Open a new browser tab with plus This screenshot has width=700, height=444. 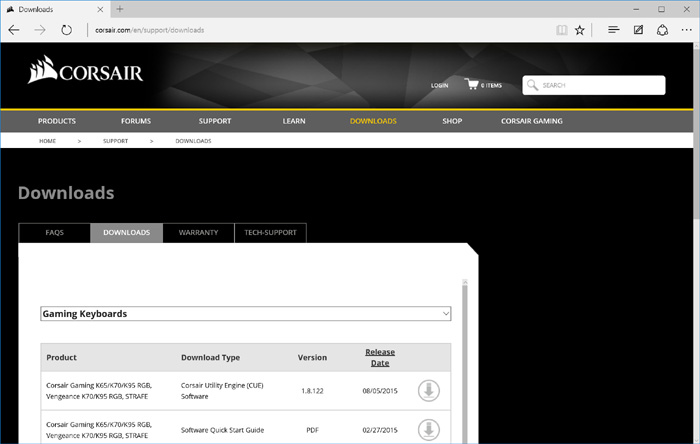(x=120, y=8)
